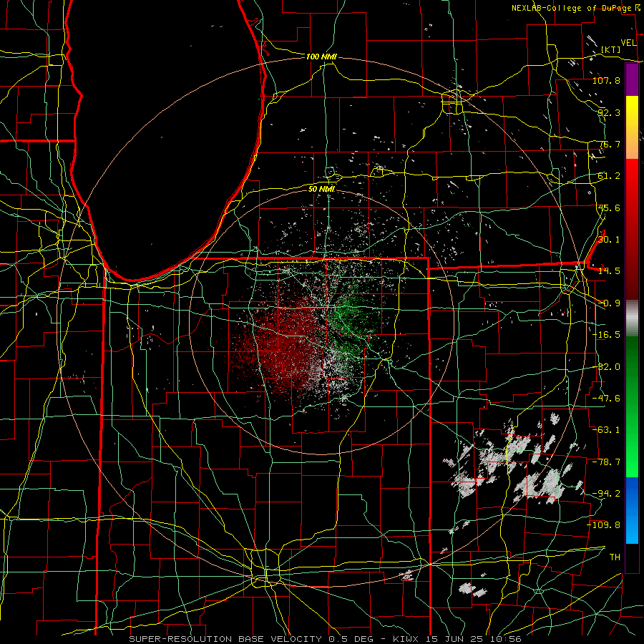Click the -47.6 velocity value
This screenshot has height=644, width=644.
click(606, 399)
